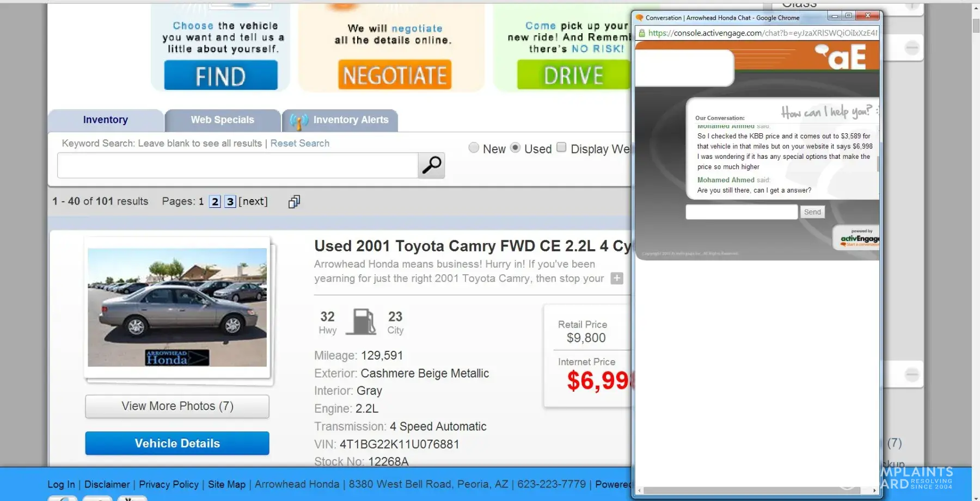This screenshot has height=501, width=980.
Task: Open the Inventory tab
Action: 106,120
